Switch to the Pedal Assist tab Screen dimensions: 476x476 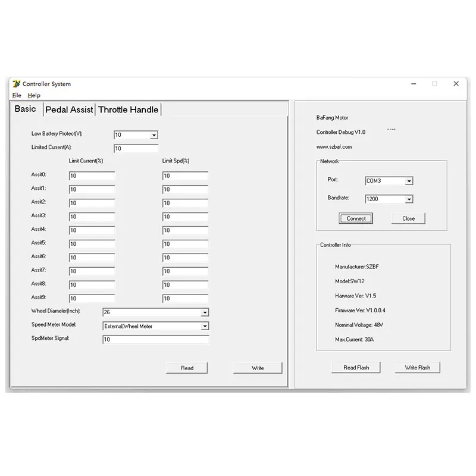[x=69, y=109]
